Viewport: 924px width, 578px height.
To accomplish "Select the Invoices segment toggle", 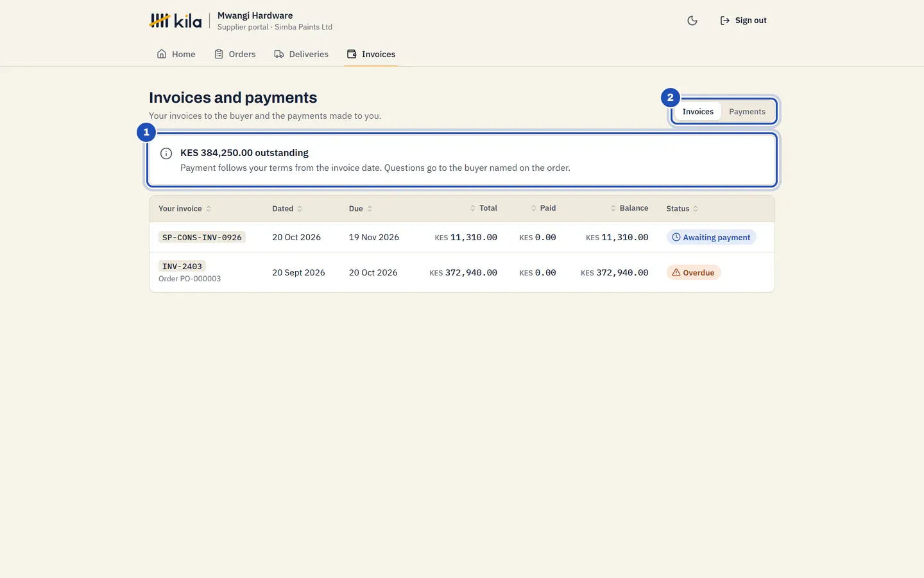I will (x=697, y=112).
